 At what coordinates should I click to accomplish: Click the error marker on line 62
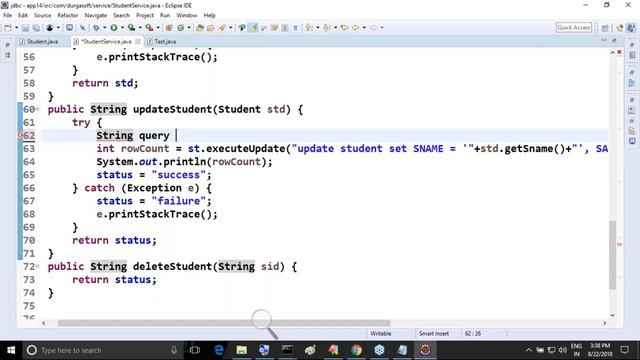pyautogui.click(x=20, y=136)
